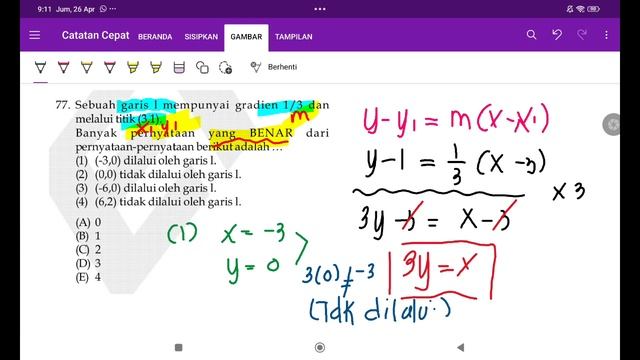Select the yellow highlighter next to the eraser

[x=156, y=67]
